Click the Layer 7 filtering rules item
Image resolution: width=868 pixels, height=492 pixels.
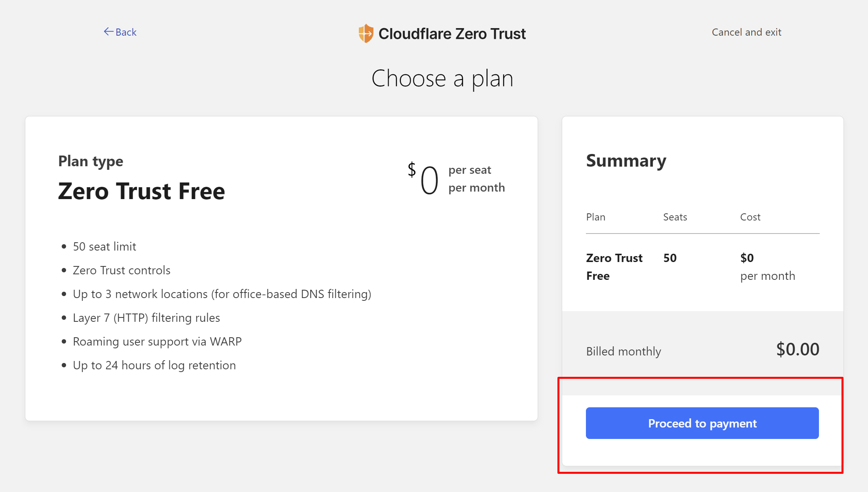pos(146,318)
